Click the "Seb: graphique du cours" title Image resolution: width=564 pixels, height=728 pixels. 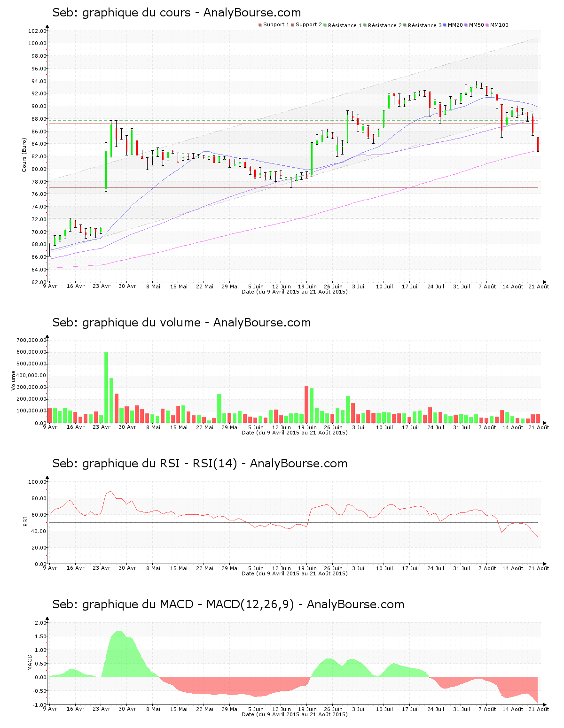(x=122, y=13)
